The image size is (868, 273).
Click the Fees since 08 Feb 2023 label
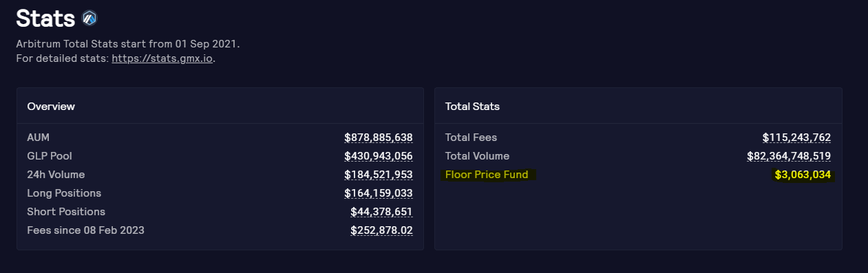tap(85, 230)
